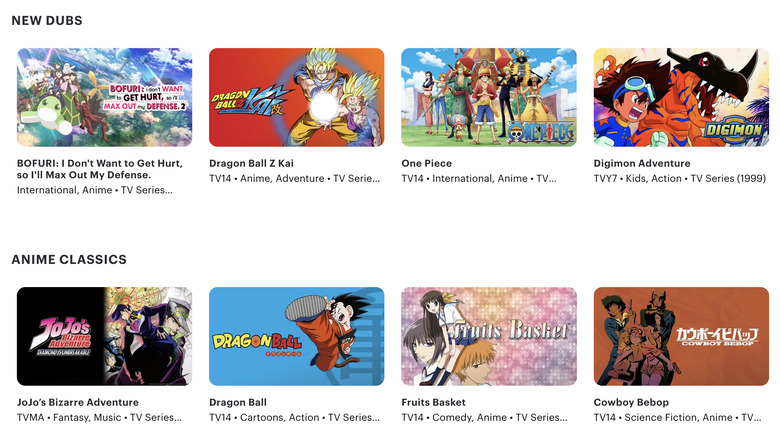Click the BOFURI title text link
This screenshot has height=438, width=780.
(100, 169)
